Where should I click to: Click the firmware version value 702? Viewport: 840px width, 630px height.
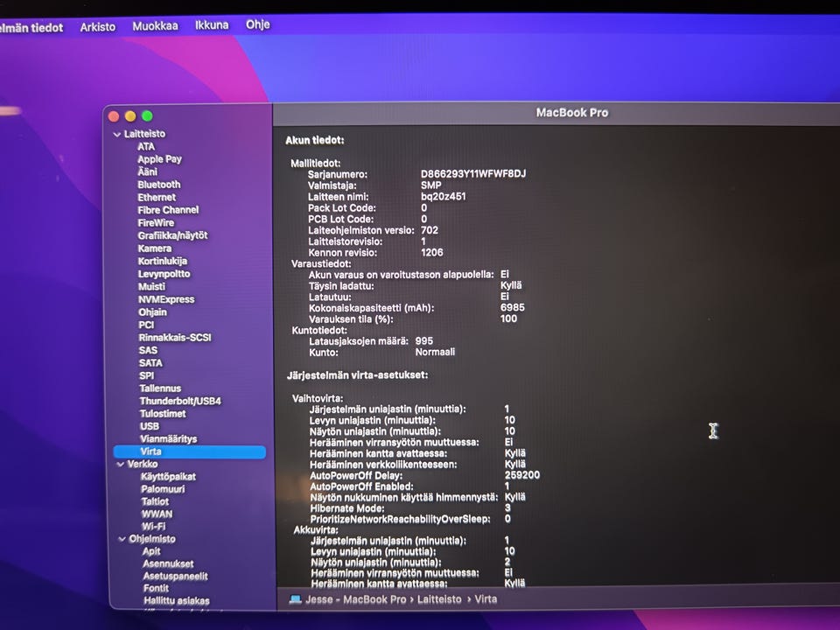pyautogui.click(x=430, y=230)
